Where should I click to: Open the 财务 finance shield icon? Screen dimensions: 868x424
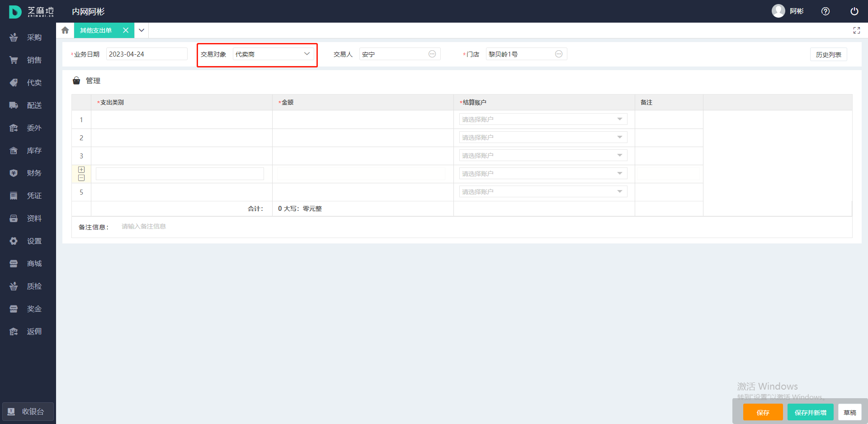point(14,173)
